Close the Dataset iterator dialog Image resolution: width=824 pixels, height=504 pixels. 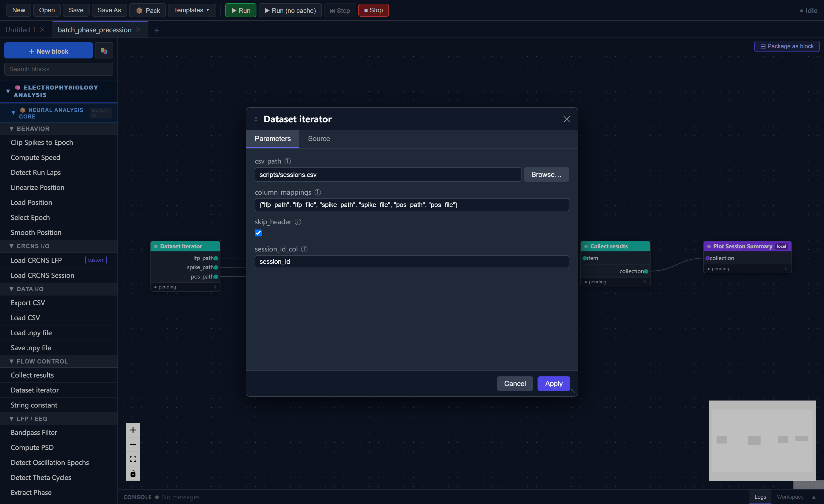566,119
